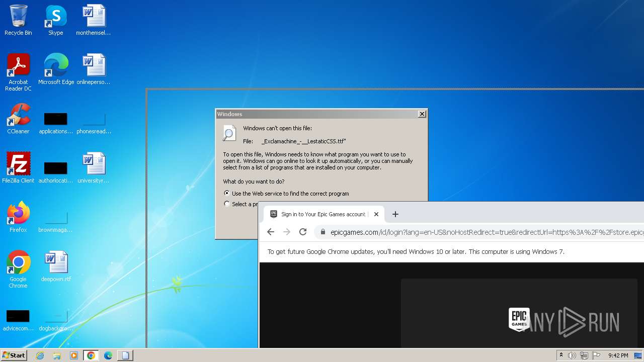The height and width of the screenshot is (362, 644).
Task: Launch Firefox desktop shortcut
Action: click(18, 217)
